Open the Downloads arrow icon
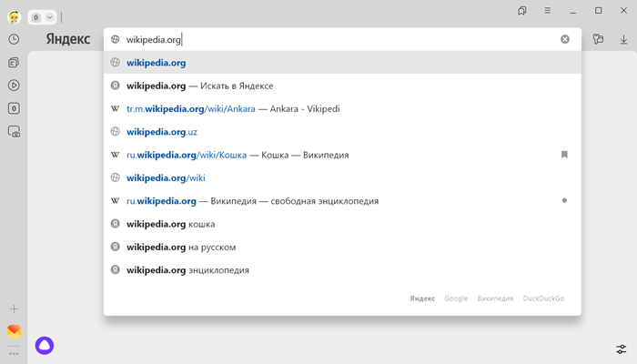637x364 pixels. 623,39
